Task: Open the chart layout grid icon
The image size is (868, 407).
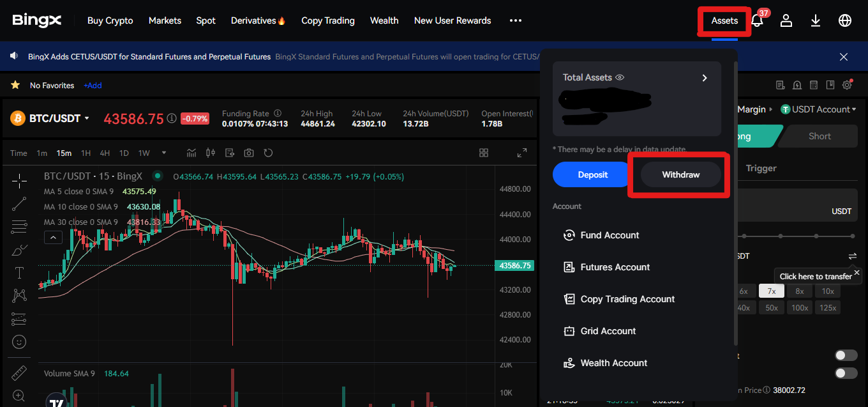Action: 484,153
